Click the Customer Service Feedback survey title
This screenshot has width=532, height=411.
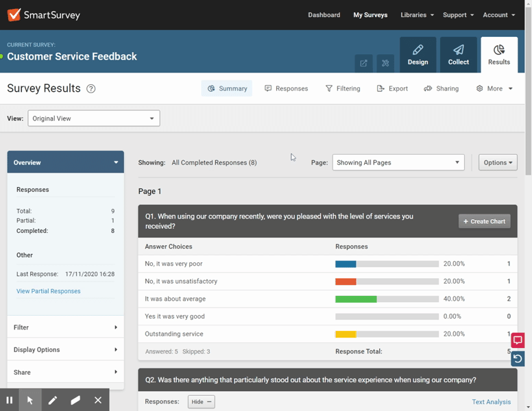pyautogui.click(x=72, y=56)
